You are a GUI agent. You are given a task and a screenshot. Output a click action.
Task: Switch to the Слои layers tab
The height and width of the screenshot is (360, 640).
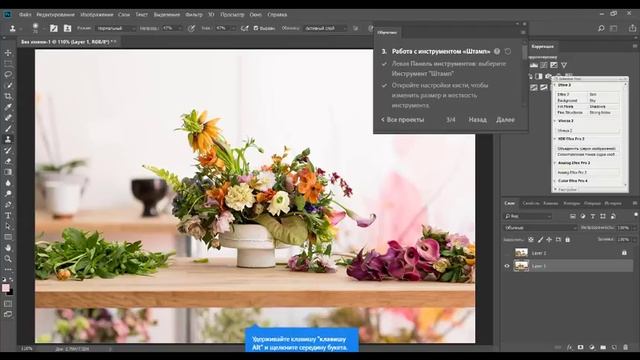coord(509,203)
